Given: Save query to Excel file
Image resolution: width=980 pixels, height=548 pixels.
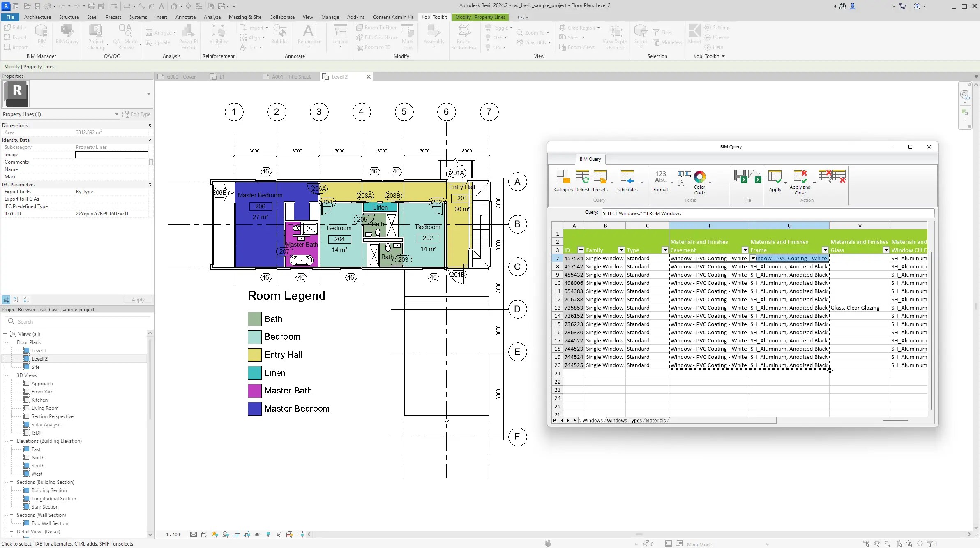Looking at the screenshot, I should tap(740, 176).
